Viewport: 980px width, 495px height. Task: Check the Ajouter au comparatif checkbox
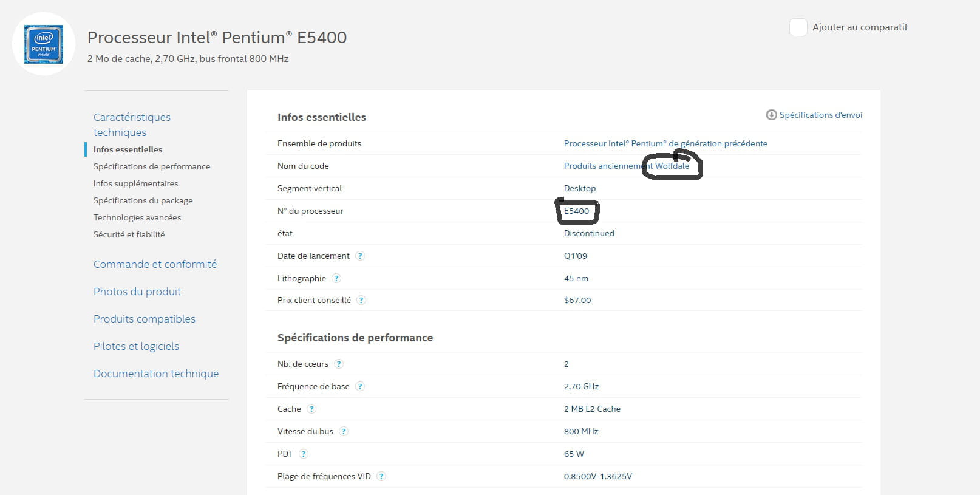coord(798,27)
